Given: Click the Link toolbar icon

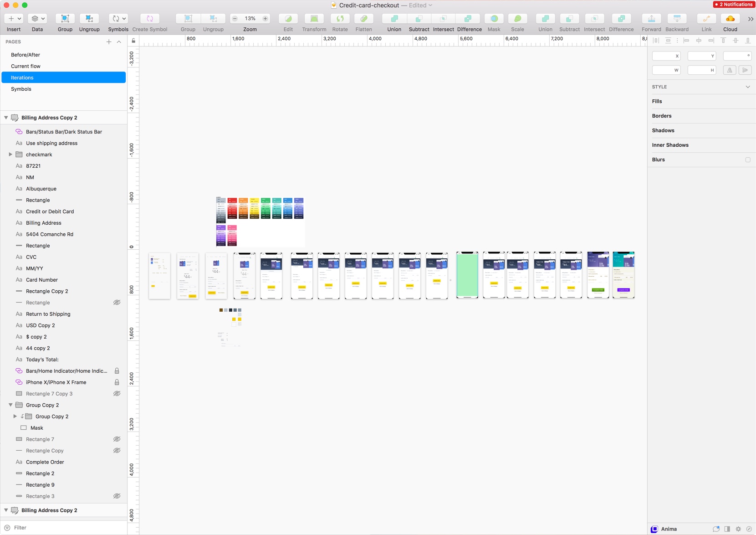Looking at the screenshot, I should coord(706,19).
